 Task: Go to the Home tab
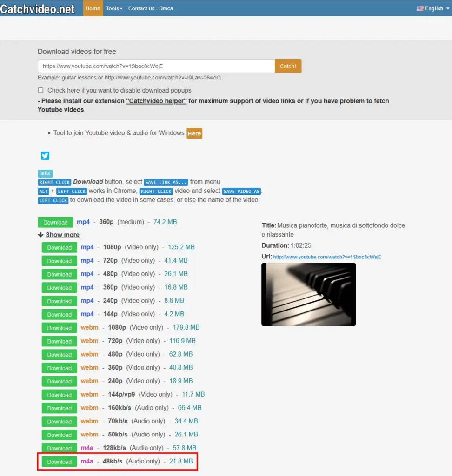pyautogui.click(x=93, y=8)
